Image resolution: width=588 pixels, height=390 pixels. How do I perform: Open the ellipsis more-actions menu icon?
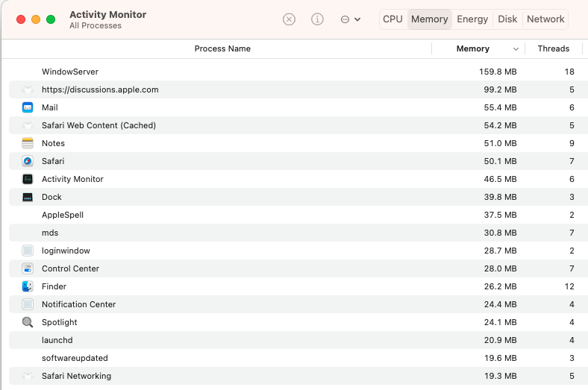(345, 19)
